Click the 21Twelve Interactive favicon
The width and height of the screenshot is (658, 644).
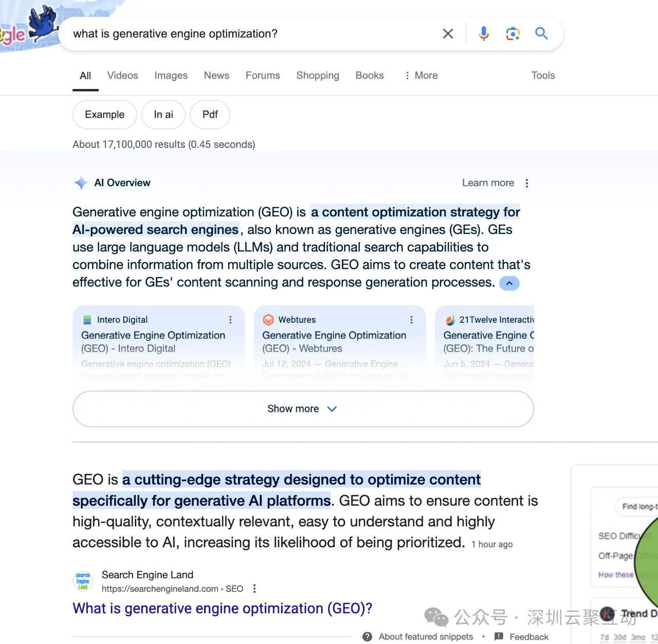pyautogui.click(x=450, y=320)
